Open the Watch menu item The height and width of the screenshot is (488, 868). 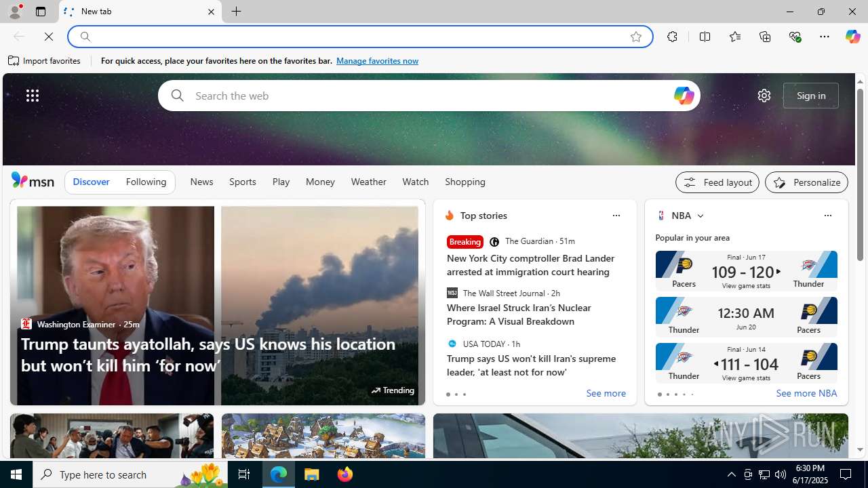coord(415,182)
